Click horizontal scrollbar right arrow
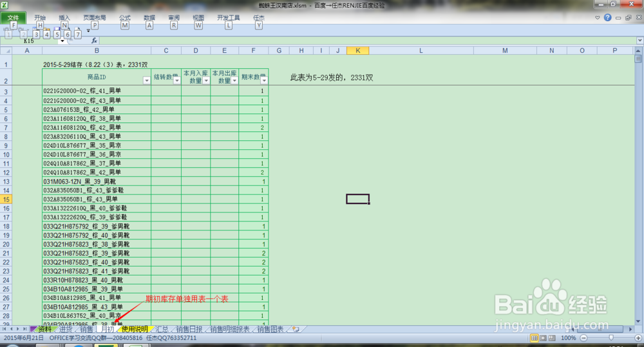644x347 pixels. [x=630, y=330]
